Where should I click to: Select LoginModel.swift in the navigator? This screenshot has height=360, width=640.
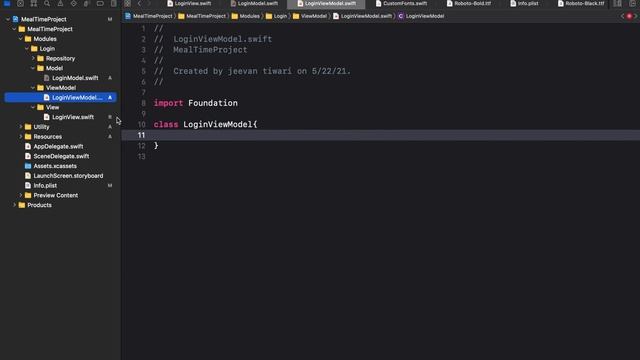75,78
